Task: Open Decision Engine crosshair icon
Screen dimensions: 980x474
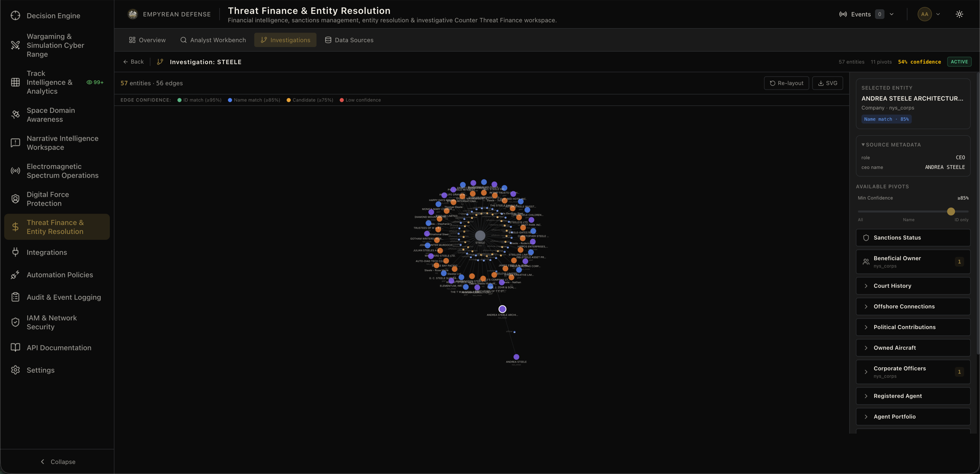Action: click(15, 15)
